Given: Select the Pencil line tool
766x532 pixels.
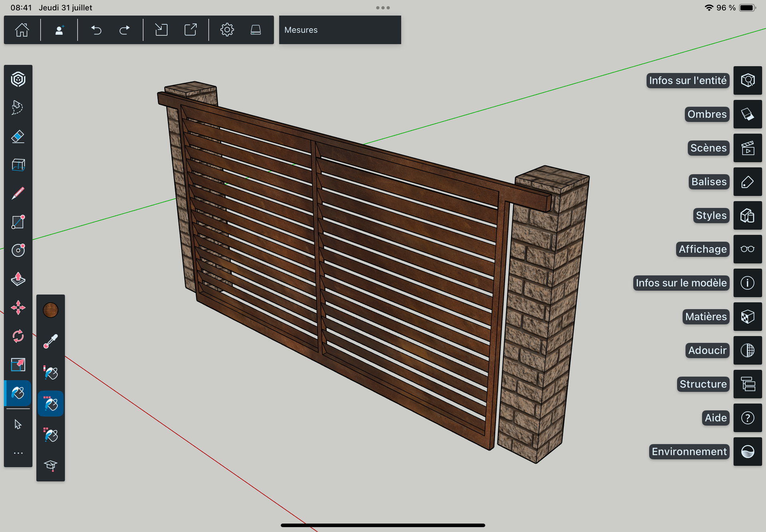Looking at the screenshot, I should pos(18,193).
